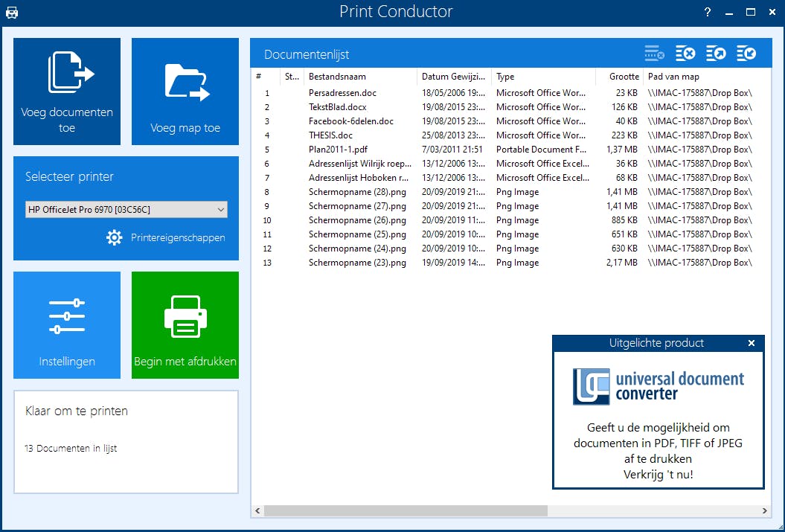Click the 25/08/2013 date cell
Viewport: 785px width, 532px height.
click(454, 135)
